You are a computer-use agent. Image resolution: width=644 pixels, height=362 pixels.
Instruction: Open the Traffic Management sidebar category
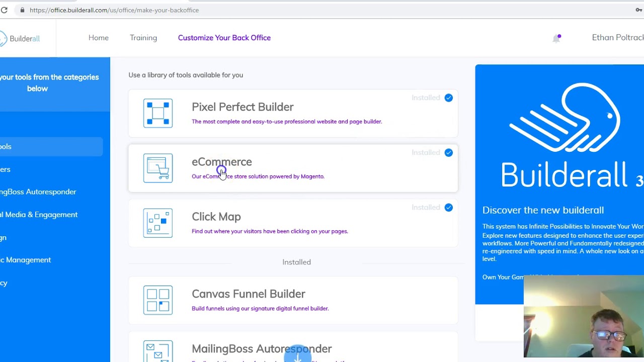click(x=26, y=260)
